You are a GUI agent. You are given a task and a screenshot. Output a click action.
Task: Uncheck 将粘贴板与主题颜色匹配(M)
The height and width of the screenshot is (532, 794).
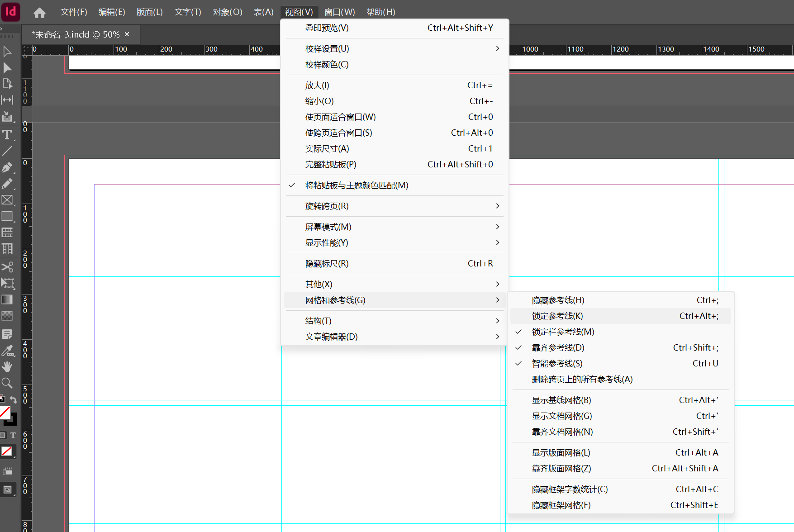click(x=357, y=185)
